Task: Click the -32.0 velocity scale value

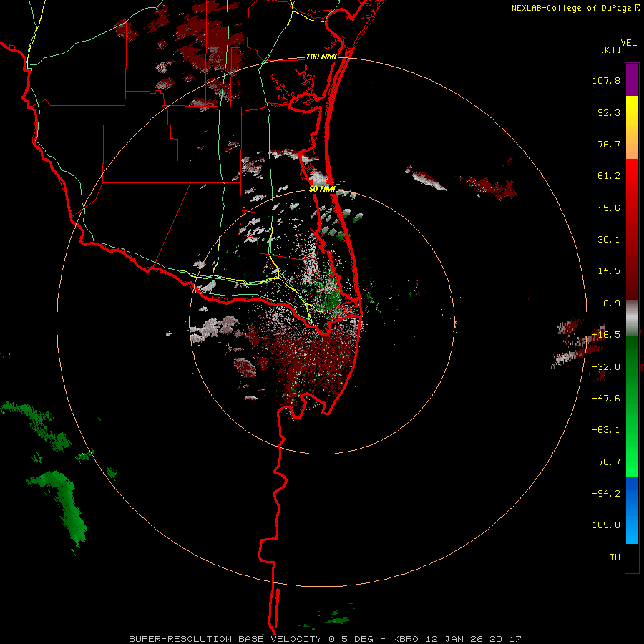Action: coord(606,367)
